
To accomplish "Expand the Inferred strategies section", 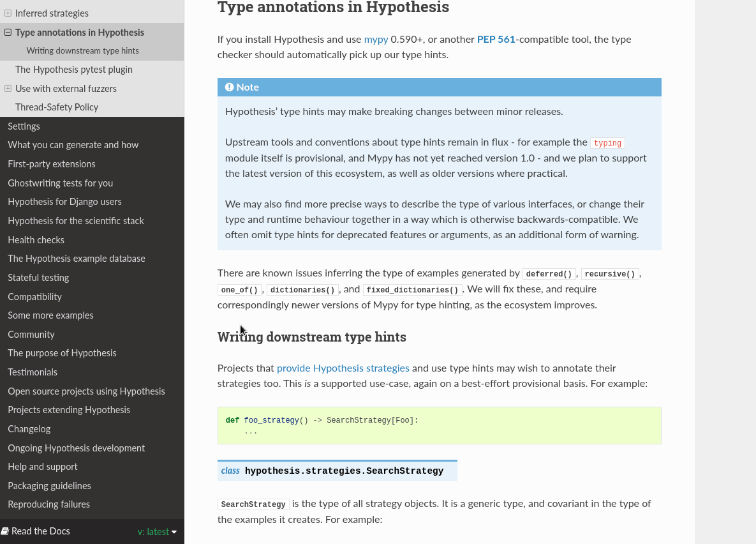I will [8, 13].
